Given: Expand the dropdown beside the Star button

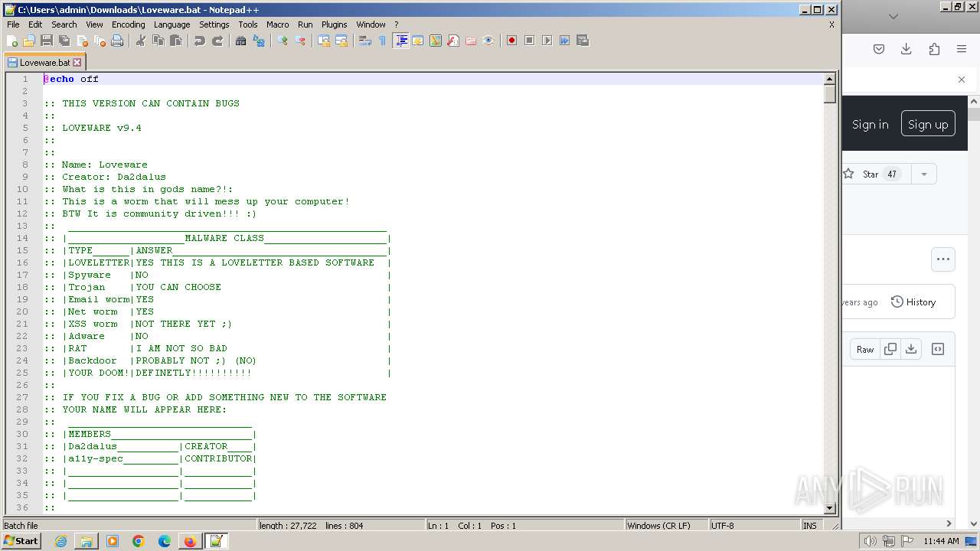Looking at the screenshot, I should point(923,174).
